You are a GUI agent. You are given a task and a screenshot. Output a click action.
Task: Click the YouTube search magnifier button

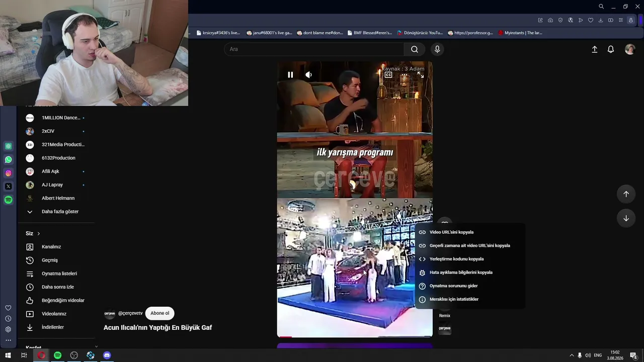coord(415,49)
